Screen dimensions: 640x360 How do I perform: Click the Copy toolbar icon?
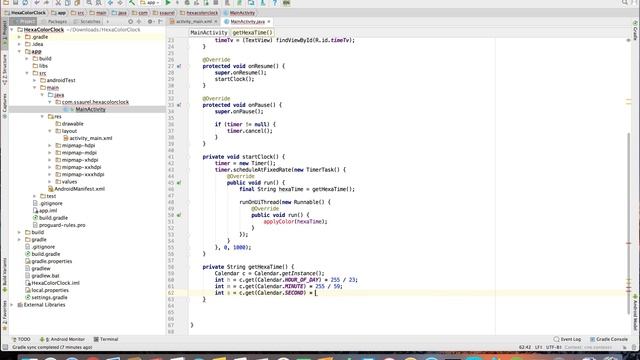(67, 2)
